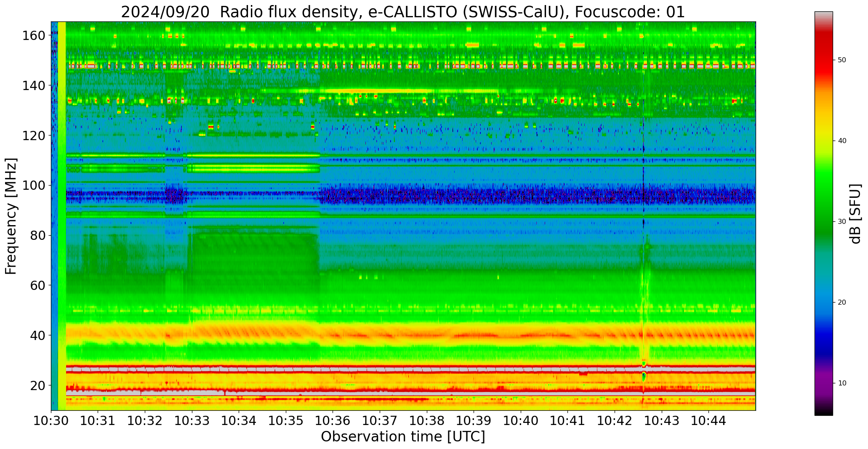Select the 10:43 time tick label
The width and height of the screenshot is (868, 449).
click(662, 420)
